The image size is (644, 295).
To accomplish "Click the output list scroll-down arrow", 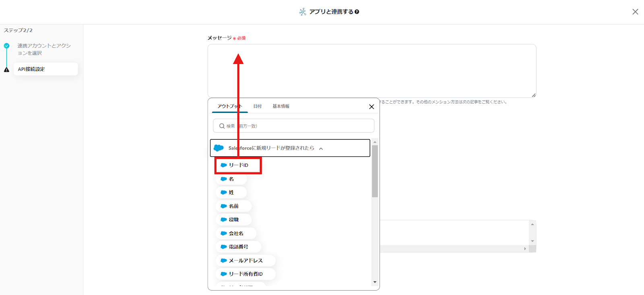I will [x=375, y=282].
